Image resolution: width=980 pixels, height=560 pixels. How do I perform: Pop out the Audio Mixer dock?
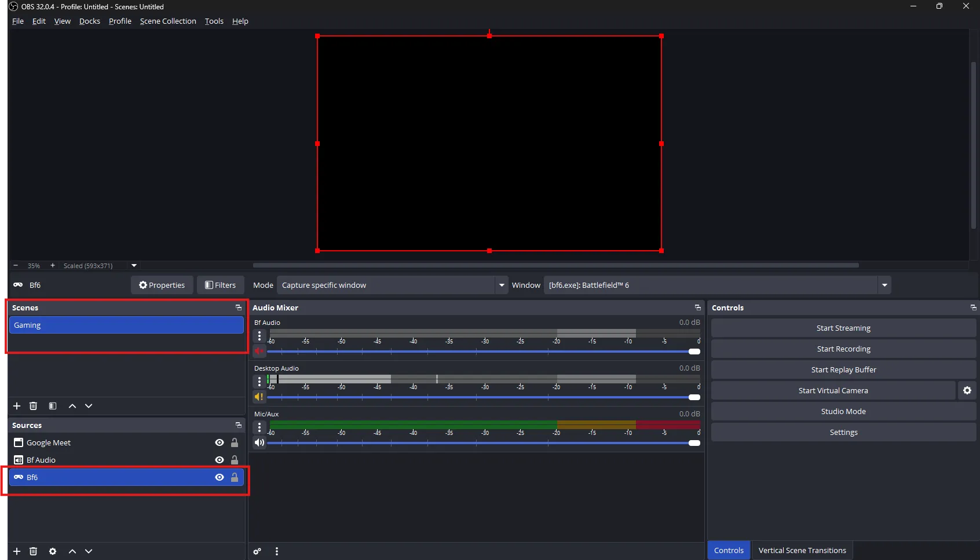(x=697, y=308)
